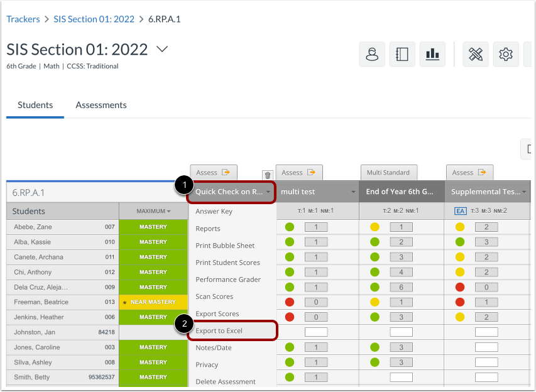The image size is (536, 392).
Task: View reports via the bar chart icon
Action: tap(432, 55)
